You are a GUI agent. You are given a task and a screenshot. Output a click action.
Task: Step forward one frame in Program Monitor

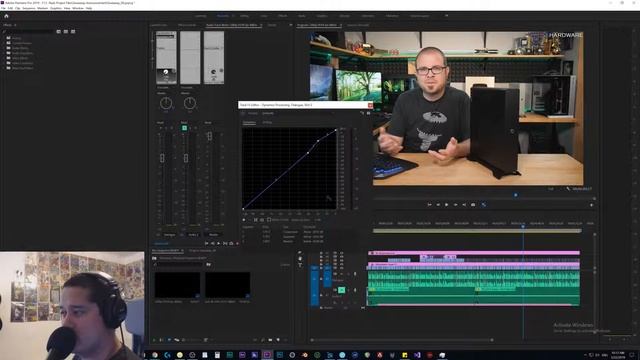[456, 204]
